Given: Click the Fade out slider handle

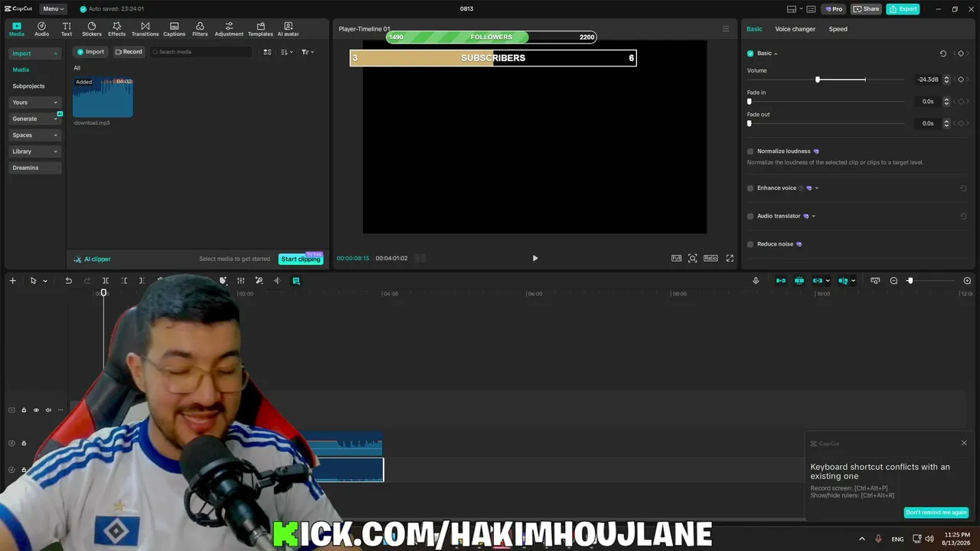Looking at the screenshot, I should tap(750, 123).
